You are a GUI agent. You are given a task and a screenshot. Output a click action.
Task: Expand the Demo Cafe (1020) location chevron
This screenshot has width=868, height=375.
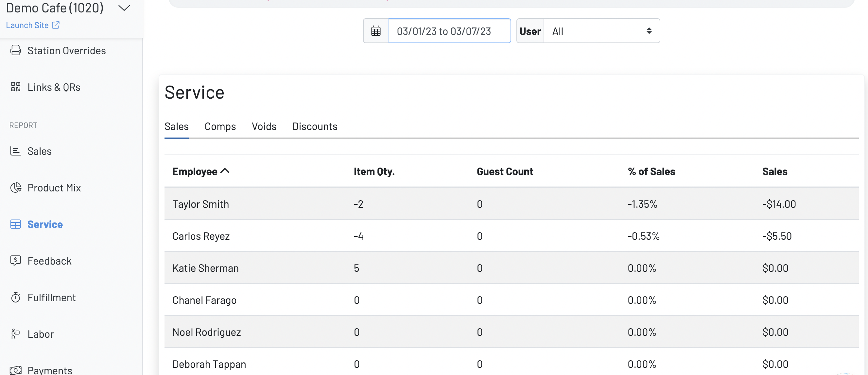click(124, 8)
